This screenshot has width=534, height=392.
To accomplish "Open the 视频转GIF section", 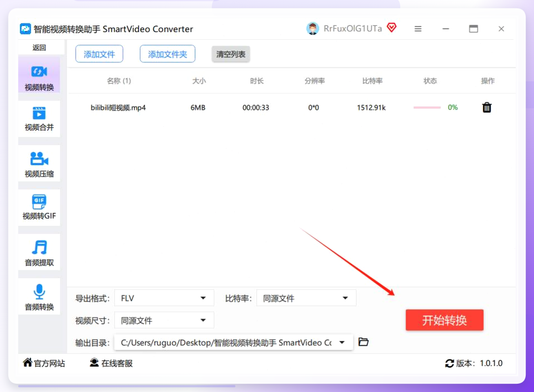I will pos(39,208).
